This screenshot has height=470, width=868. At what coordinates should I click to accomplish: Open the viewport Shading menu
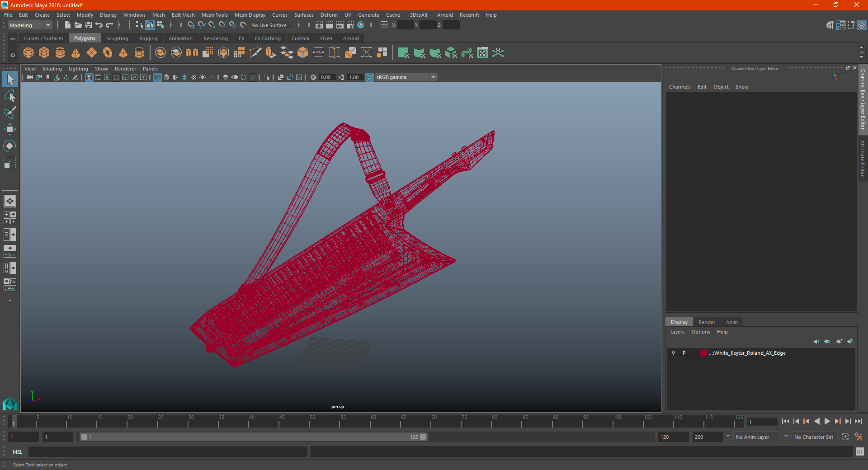coord(52,69)
